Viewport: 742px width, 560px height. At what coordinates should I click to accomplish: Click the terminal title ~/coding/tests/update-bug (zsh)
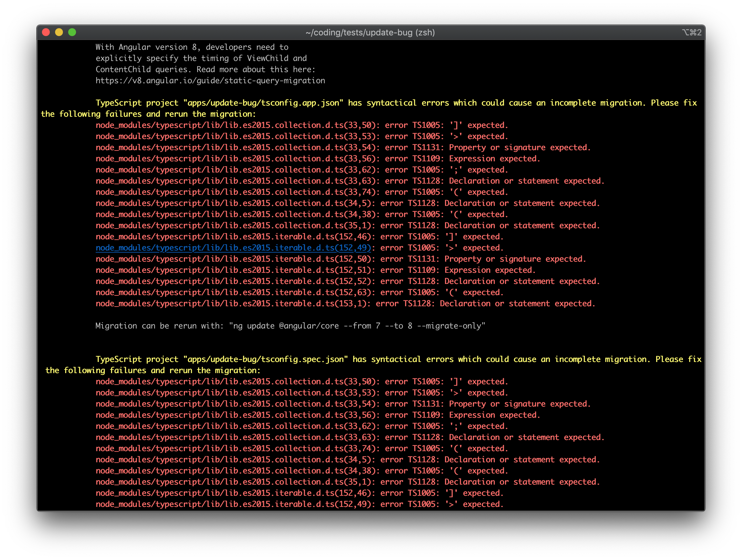[x=370, y=32]
